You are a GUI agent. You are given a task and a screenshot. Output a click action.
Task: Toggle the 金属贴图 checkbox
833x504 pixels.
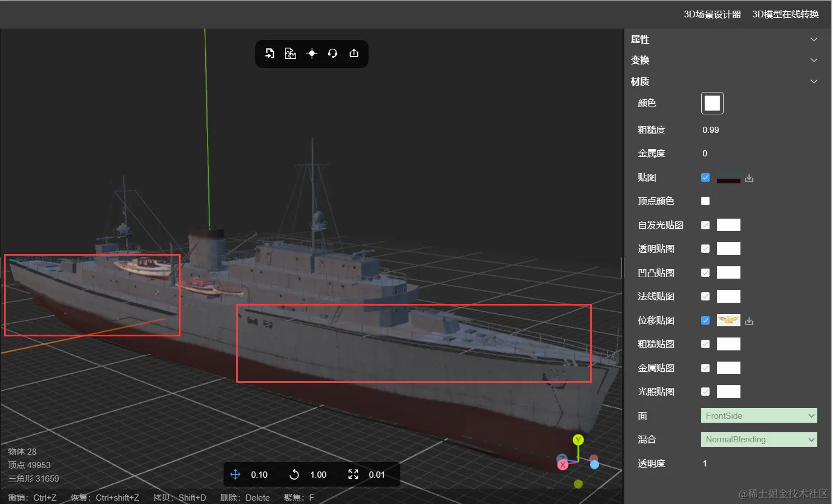705,368
